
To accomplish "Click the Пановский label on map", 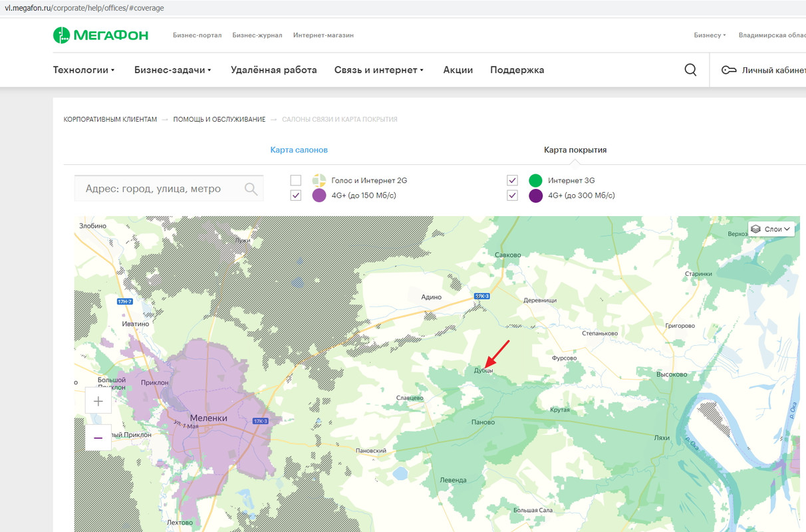I will (372, 450).
